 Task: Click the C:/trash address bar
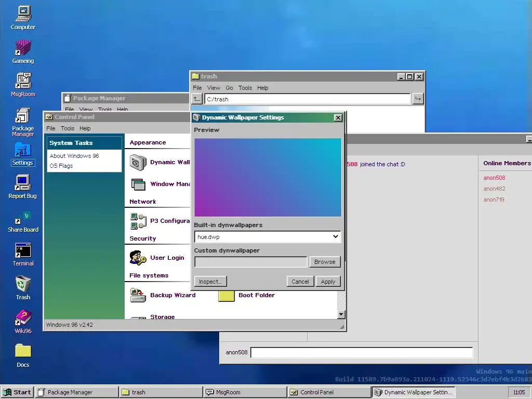(308, 99)
